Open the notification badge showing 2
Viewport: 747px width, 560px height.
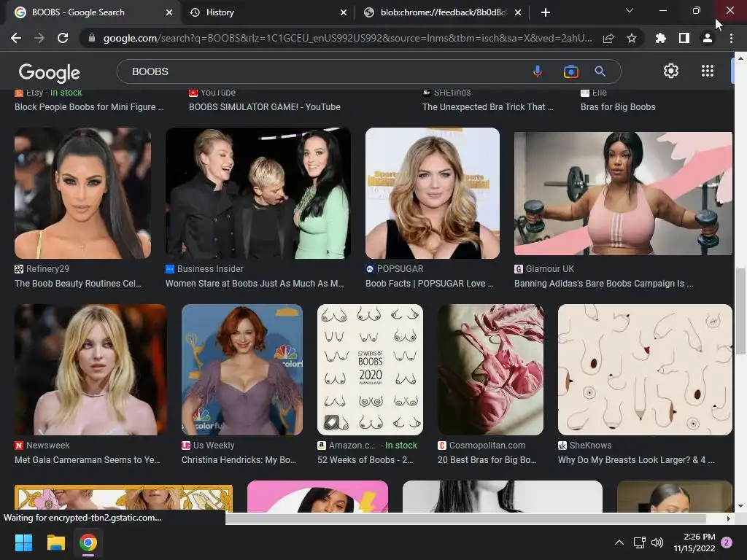727,542
